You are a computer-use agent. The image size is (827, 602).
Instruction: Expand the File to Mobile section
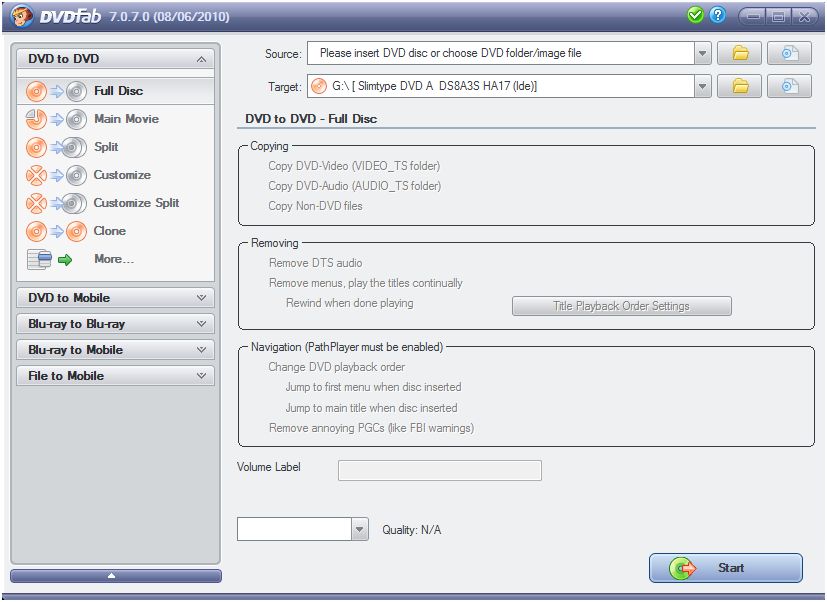pos(116,376)
